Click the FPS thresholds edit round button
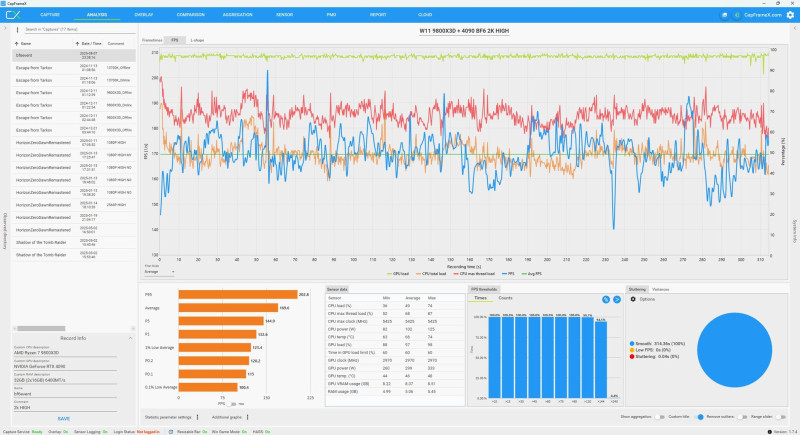This screenshot has width=800, height=435. tap(606, 299)
